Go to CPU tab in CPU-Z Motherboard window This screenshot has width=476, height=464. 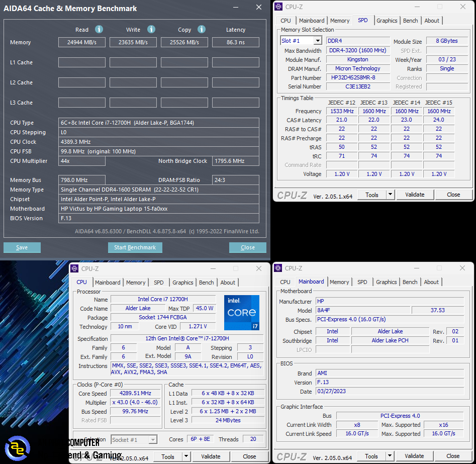click(285, 282)
